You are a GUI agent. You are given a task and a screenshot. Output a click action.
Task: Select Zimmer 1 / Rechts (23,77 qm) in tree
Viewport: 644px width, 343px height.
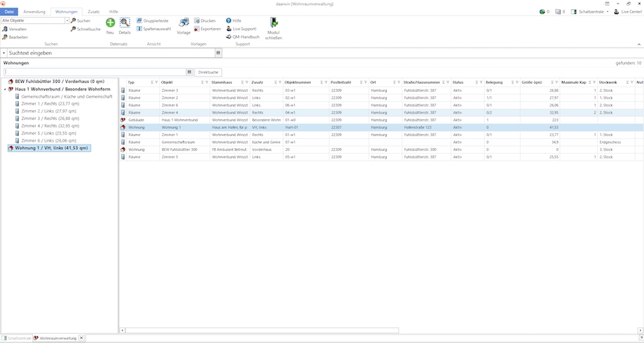[x=50, y=104]
